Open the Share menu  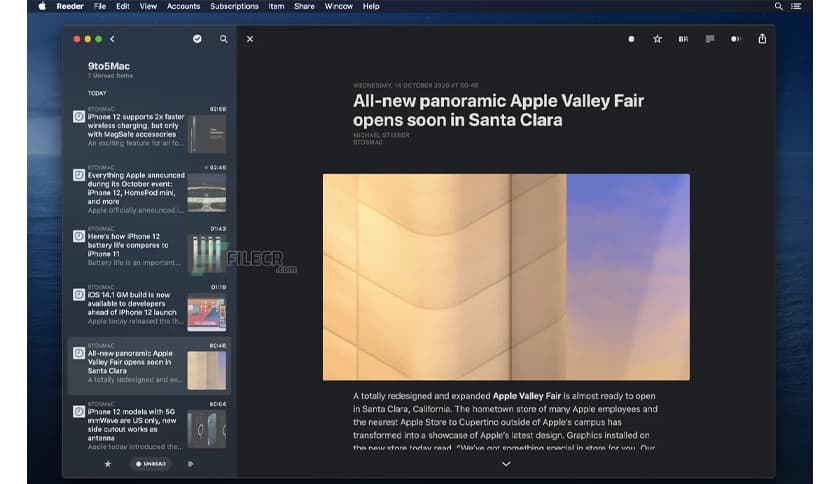[x=304, y=6]
